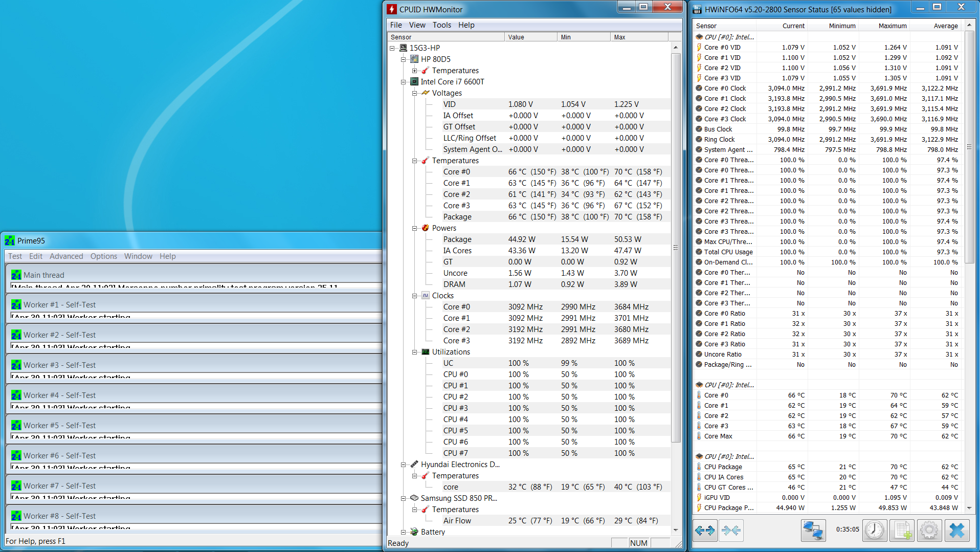The image size is (980, 552).
Task: Click the CPU Package thermometer icon in HWiNFO64
Action: point(699,467)
